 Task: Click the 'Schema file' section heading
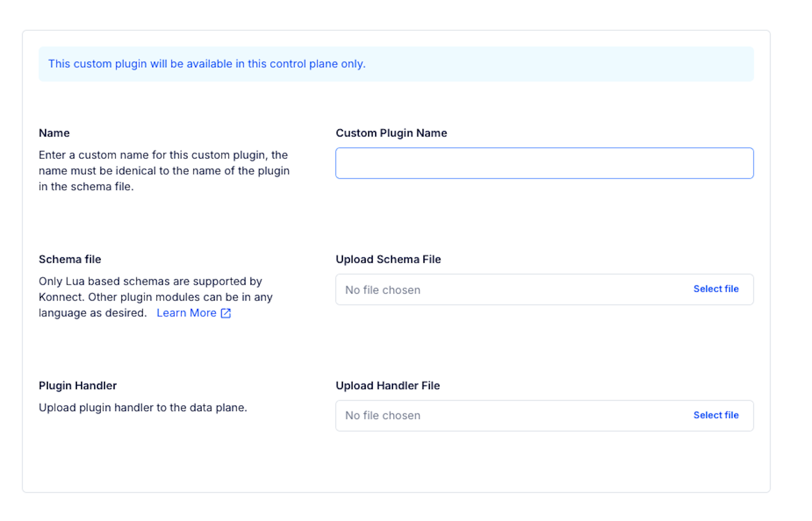[x=70, y=259]
